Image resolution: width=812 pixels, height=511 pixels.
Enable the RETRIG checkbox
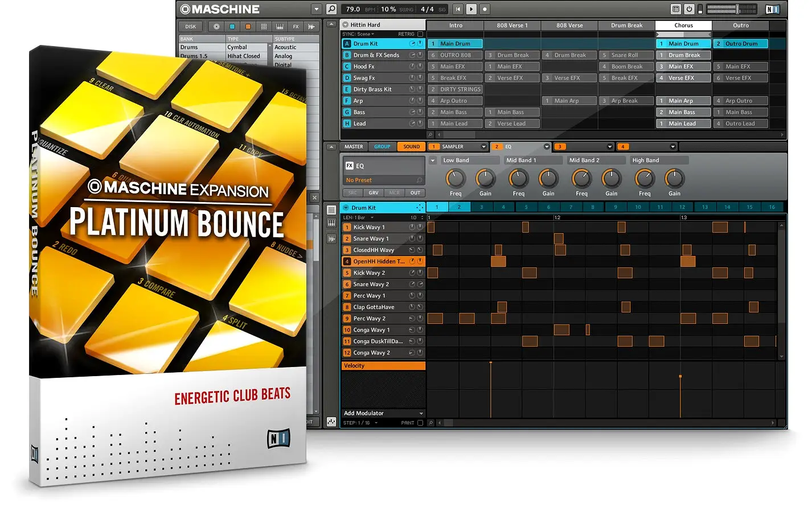tap(421, 34)
